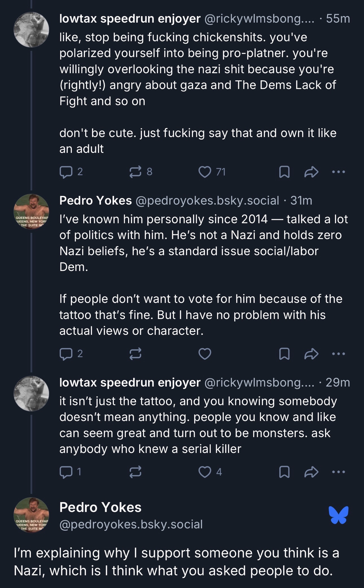364x588 pixels.
Task: Open lowtax speedrun enjoyer's avatar on 29m post
Action: pyautogui.click(x=31, y=393)
